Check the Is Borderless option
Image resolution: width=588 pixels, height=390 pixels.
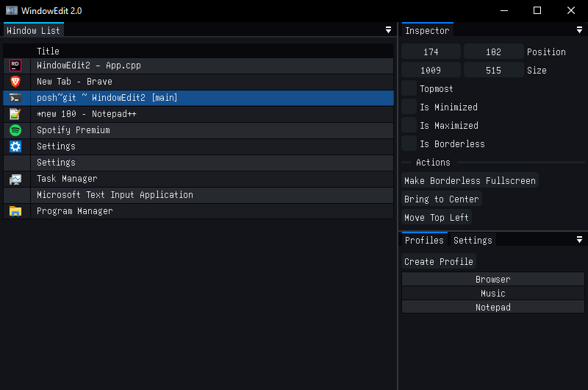click(x=409, y=144)
